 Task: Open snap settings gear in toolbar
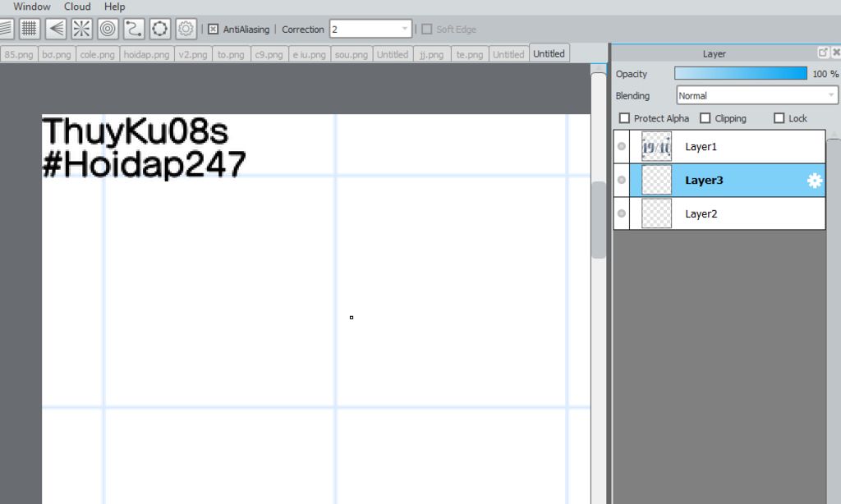186,29
